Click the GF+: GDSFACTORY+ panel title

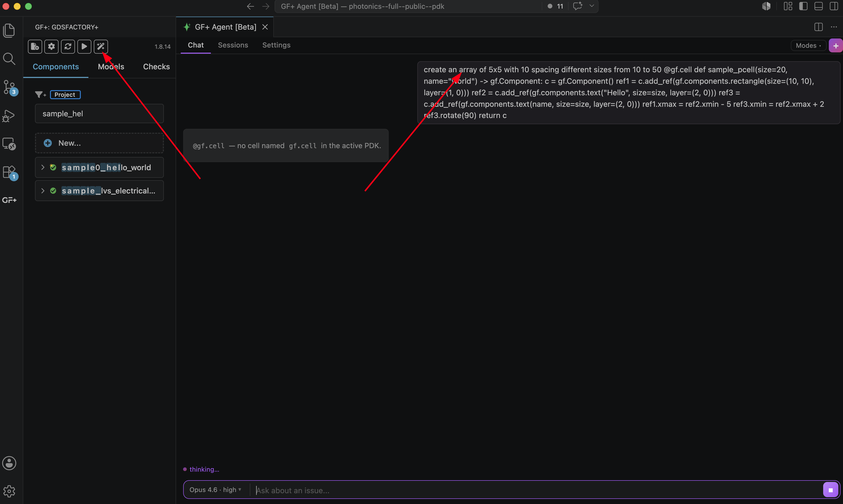pyautogui.click(x=67, y=27)
